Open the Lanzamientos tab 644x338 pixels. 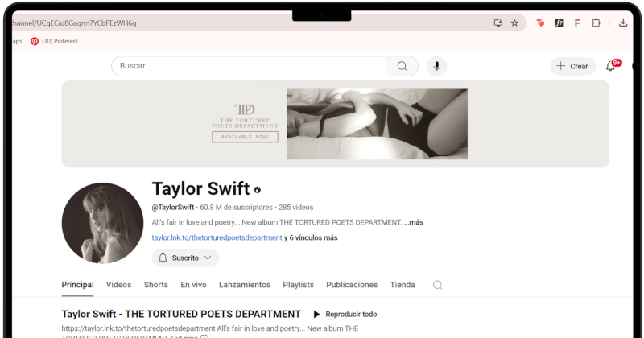(x=245, y=285)
